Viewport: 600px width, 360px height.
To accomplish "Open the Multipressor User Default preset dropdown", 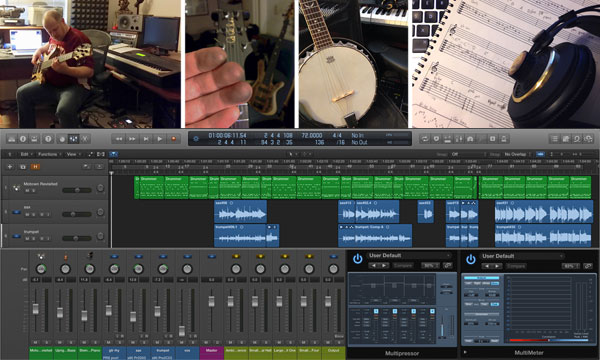I will (409, 256).
